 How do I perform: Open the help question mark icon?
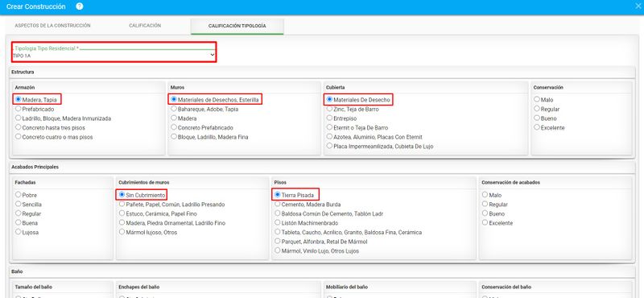[x=80, y=6]
